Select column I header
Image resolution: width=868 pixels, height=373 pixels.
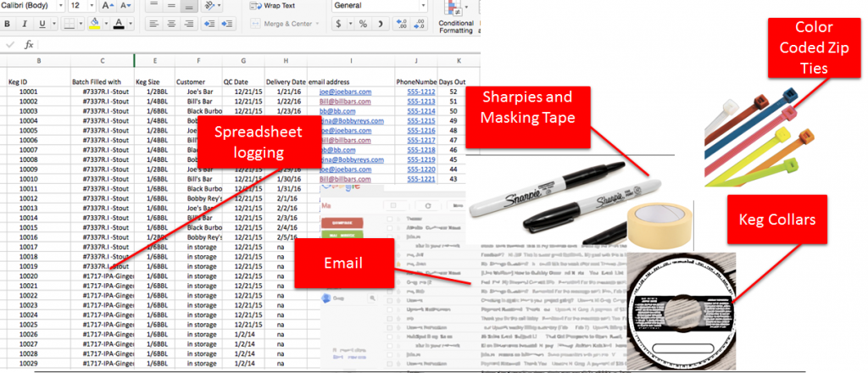click(351, 60)
